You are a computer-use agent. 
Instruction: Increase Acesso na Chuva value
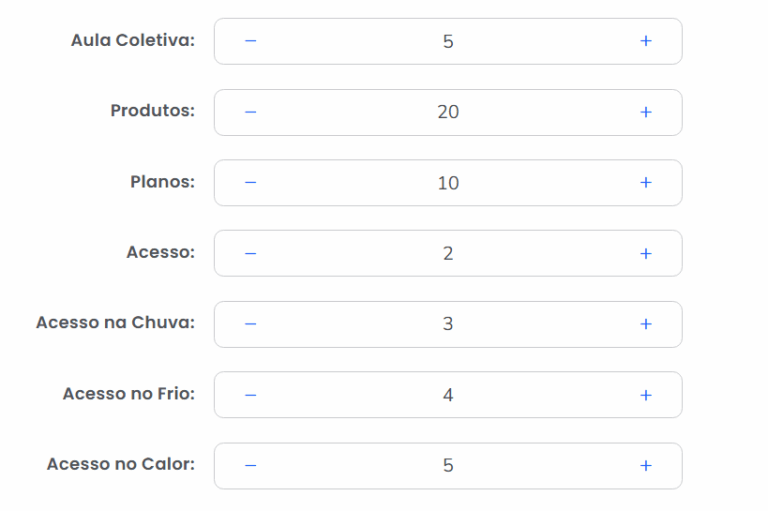(x=646, y=324)
